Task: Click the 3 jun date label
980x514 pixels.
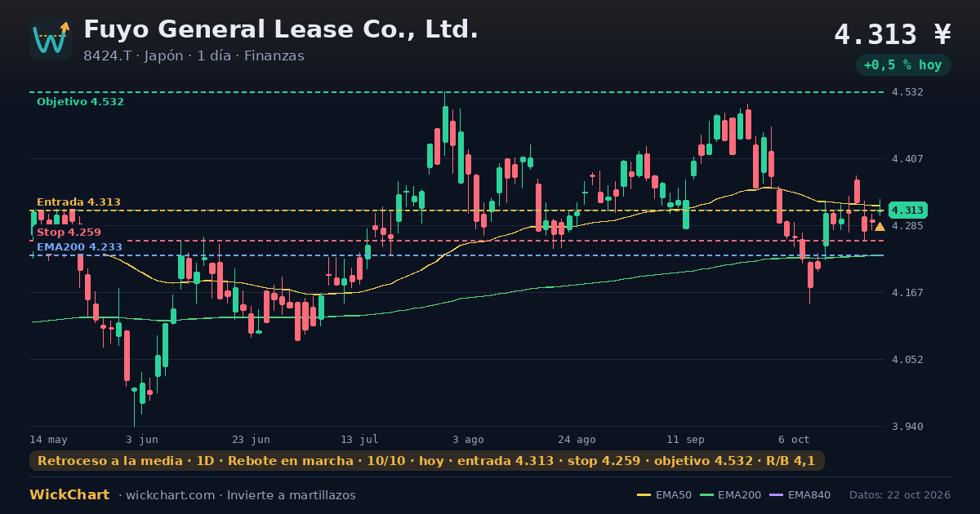Action: [x=142, y=439]
